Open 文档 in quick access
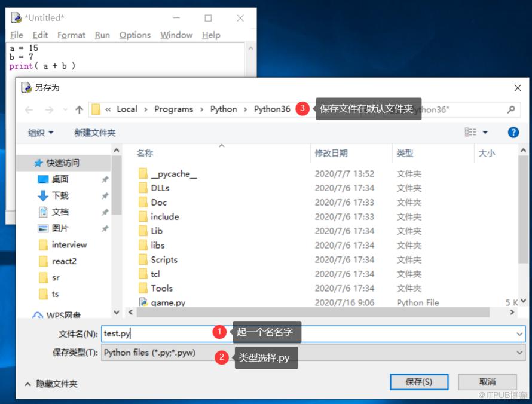 tap(60, 212)
